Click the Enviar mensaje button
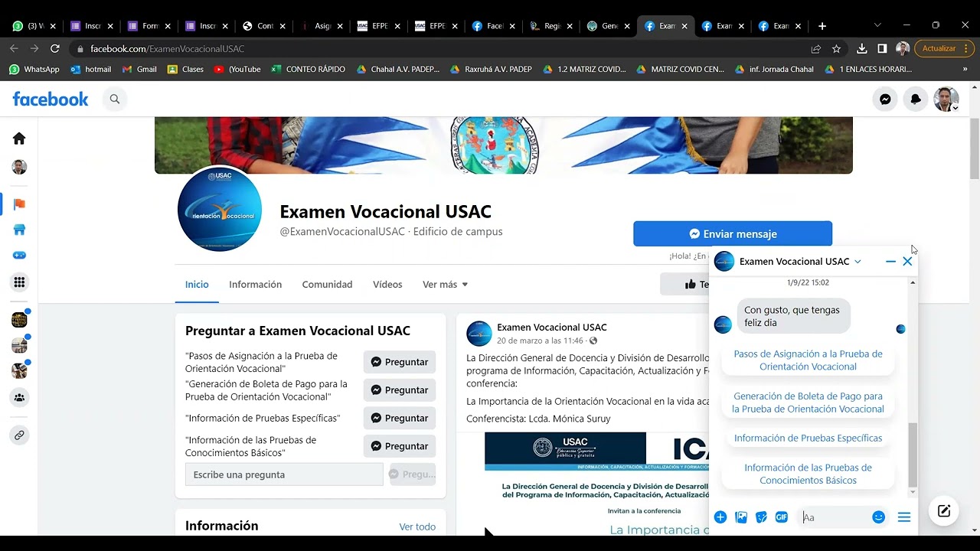Image resolution: width=980 pixels, height=551 pixels. tap(733, 234)
